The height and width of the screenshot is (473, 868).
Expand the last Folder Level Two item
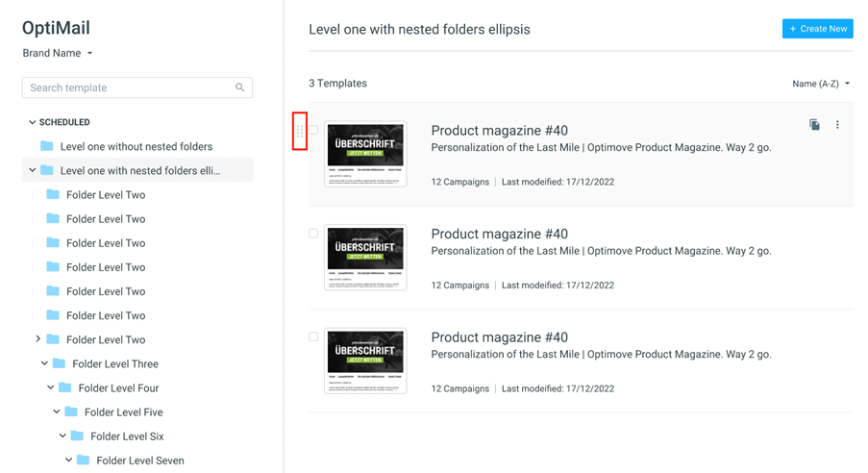coord(37,339)
